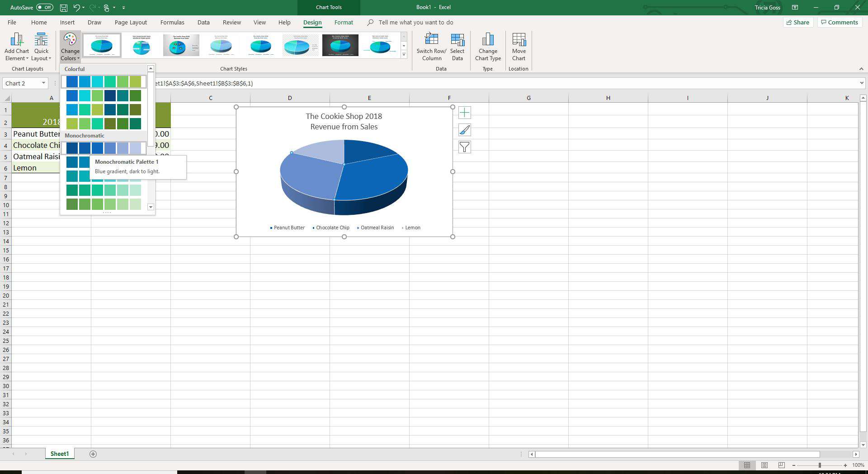Click the Change Colors palette button
Image resolution: width=868 pixels, height=474 pixels.
(70, 47)
